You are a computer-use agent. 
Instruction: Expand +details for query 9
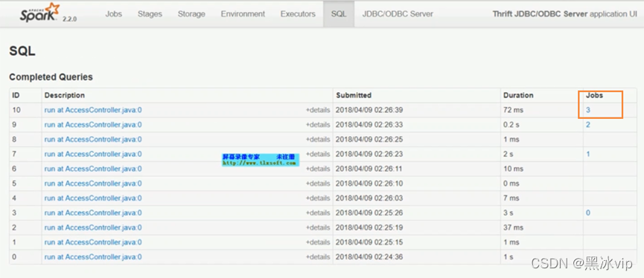(318, 125)
